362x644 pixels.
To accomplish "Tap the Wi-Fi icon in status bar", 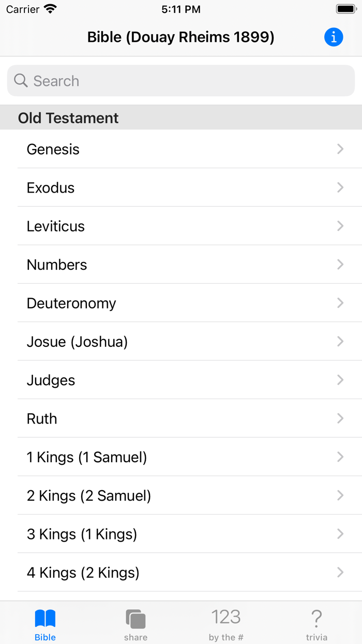I will (x=50, y=8).
